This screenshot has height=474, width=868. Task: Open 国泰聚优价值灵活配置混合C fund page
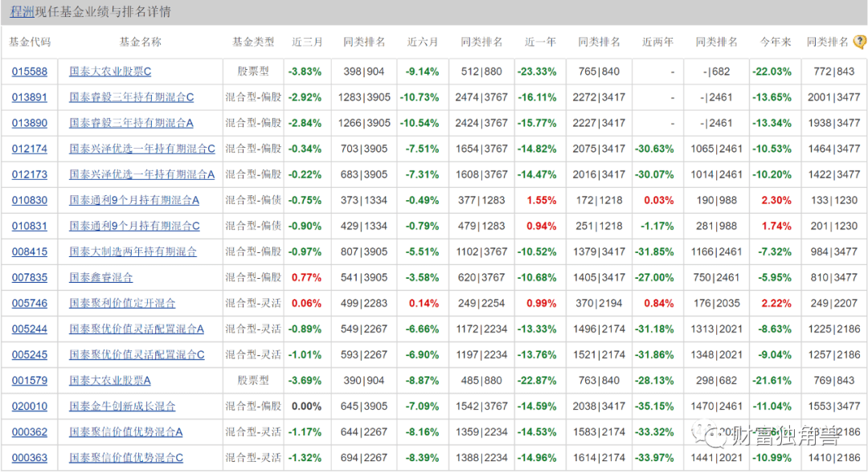pyautogui.click(x=137, y=354)
